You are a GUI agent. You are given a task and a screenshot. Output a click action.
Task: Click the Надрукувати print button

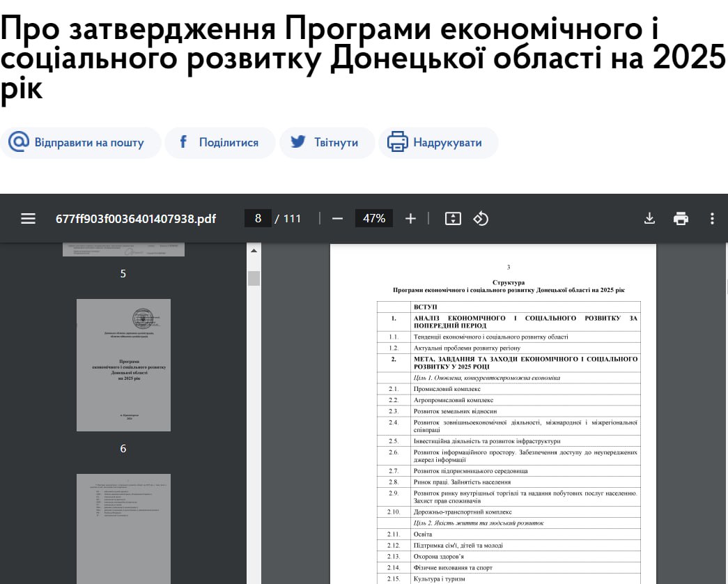pos(437,143)
